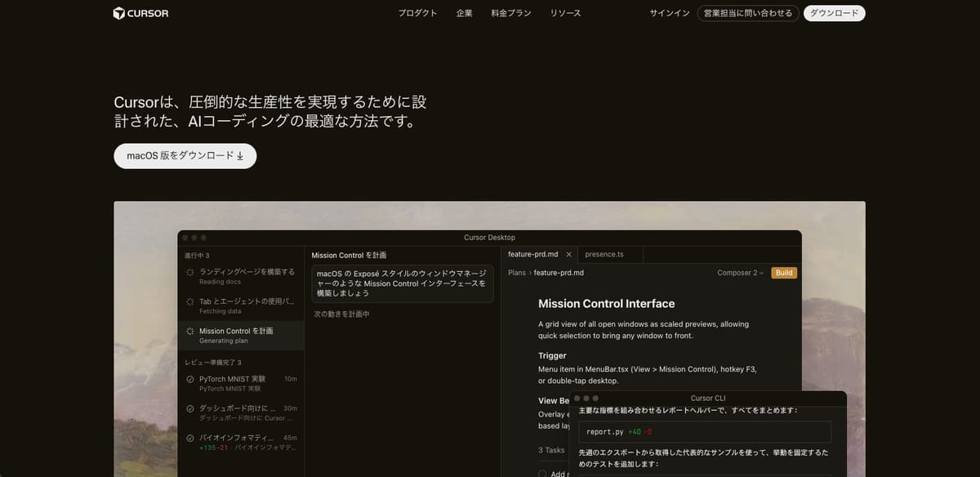Click the Mission Control prompt text box
This screenshot has height=477, width=980.
coord(403,283)
